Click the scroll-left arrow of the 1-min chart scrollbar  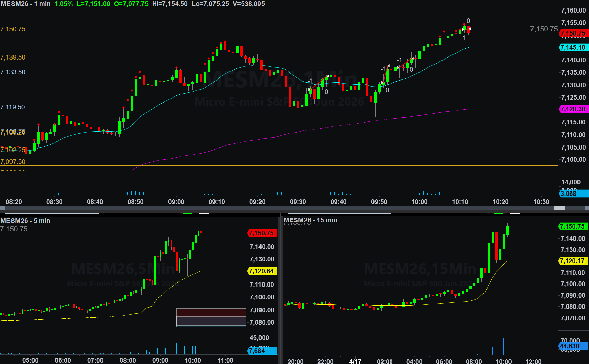(x=3, y=208)
